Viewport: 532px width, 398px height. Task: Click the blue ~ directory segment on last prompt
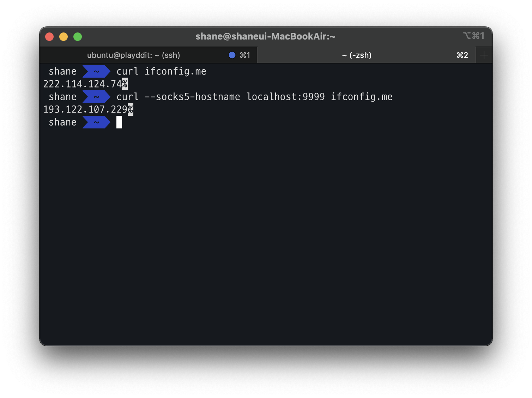pos(96,122)
